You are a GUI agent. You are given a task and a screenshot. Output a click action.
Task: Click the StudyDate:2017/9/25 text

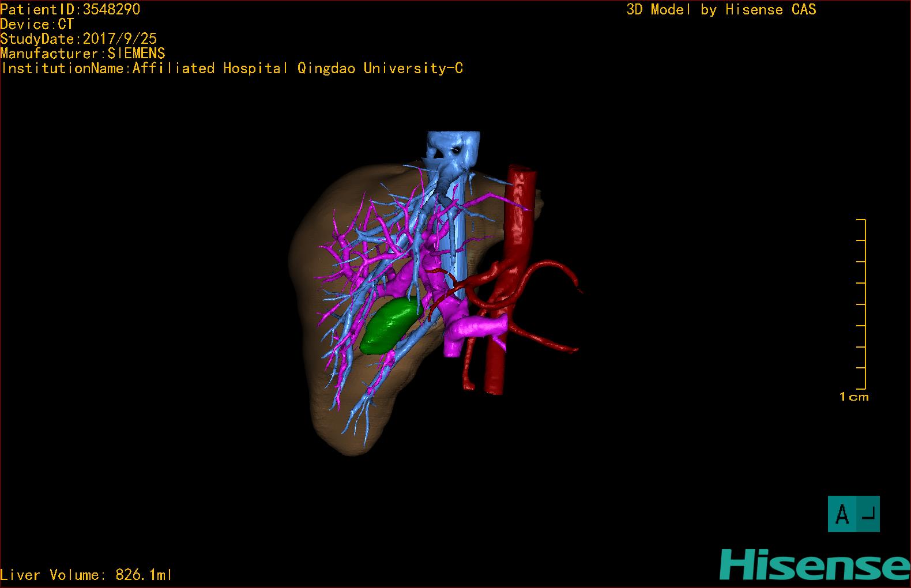(78, 39)
